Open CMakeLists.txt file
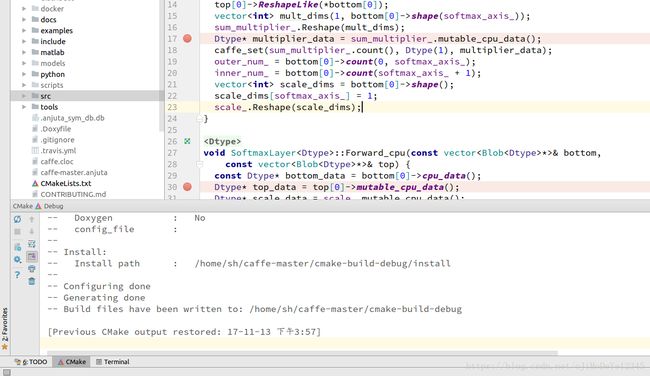Screen dimensions: 650x376 65,183
